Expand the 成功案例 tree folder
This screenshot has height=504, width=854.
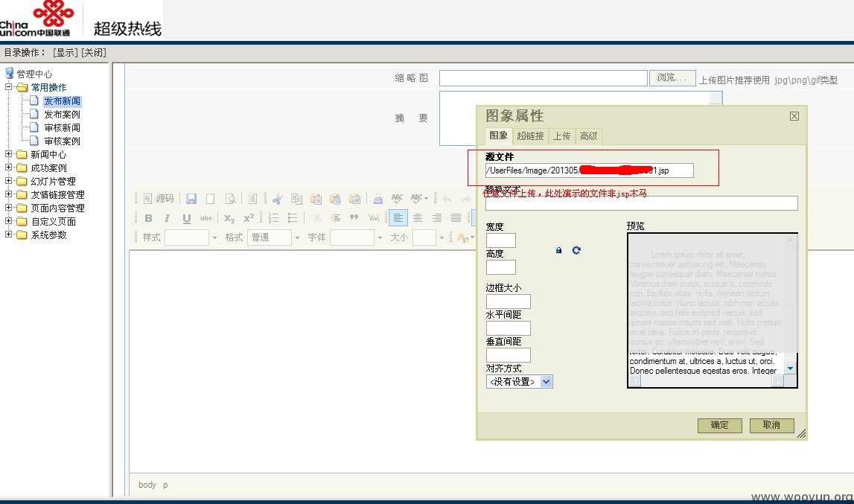tap(8, 168)
